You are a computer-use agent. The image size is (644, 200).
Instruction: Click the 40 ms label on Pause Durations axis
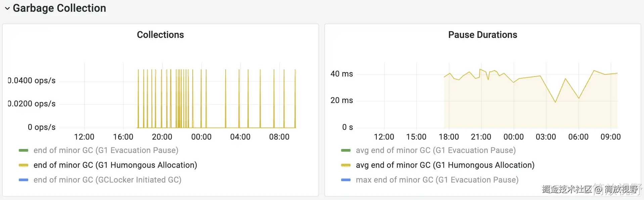(341, 74)
